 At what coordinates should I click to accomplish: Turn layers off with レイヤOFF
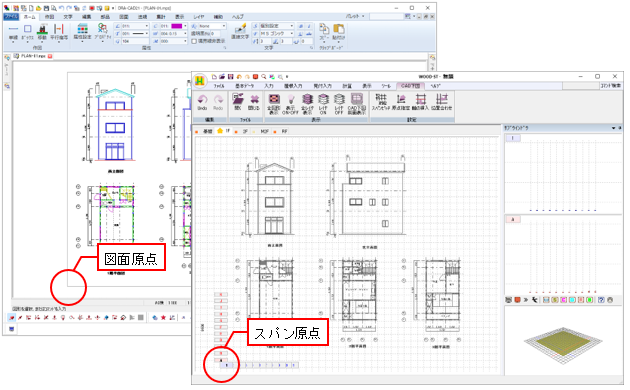click(339, 104)
